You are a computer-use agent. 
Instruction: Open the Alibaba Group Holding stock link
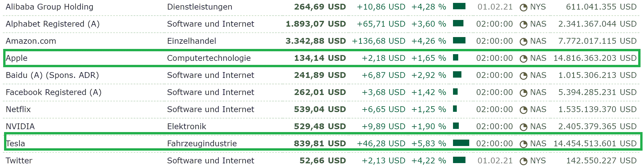coord(50,7)
